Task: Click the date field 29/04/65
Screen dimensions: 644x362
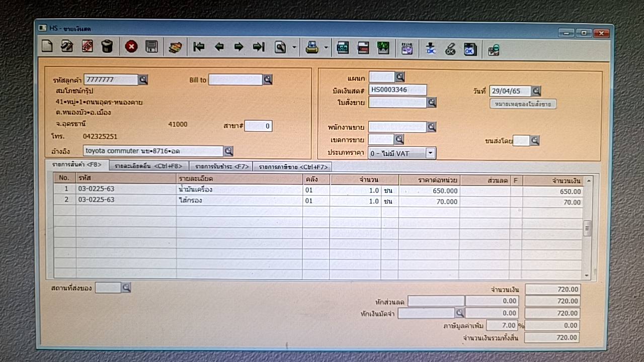Action: point(510,91)
